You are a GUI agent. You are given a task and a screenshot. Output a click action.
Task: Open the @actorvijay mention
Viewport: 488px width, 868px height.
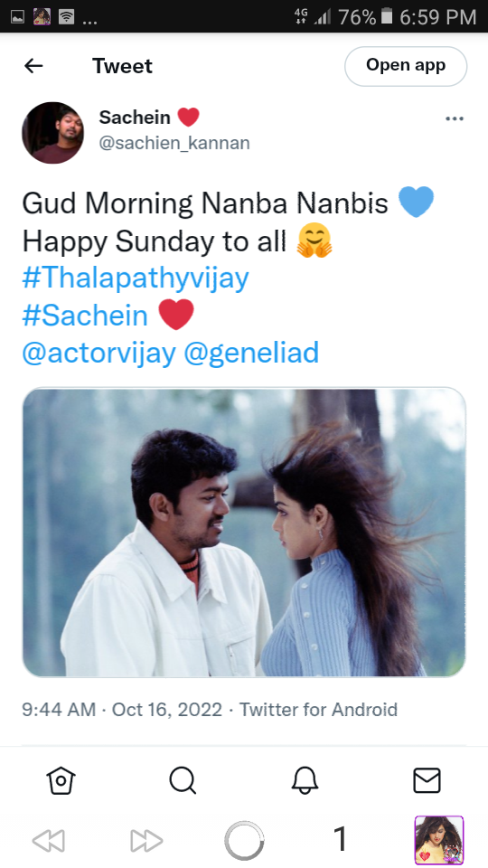[x=99, y=353]
